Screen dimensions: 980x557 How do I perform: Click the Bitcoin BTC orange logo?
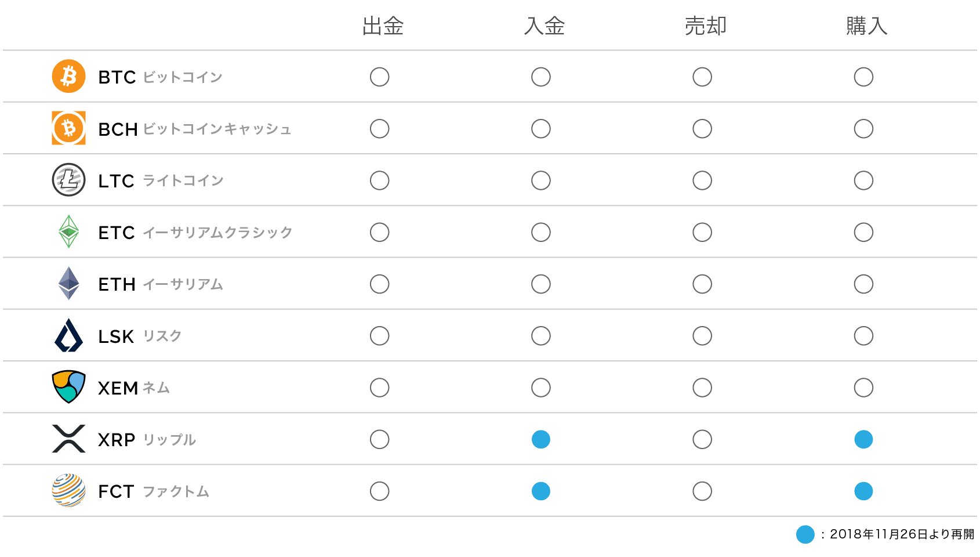pos(68,76)
